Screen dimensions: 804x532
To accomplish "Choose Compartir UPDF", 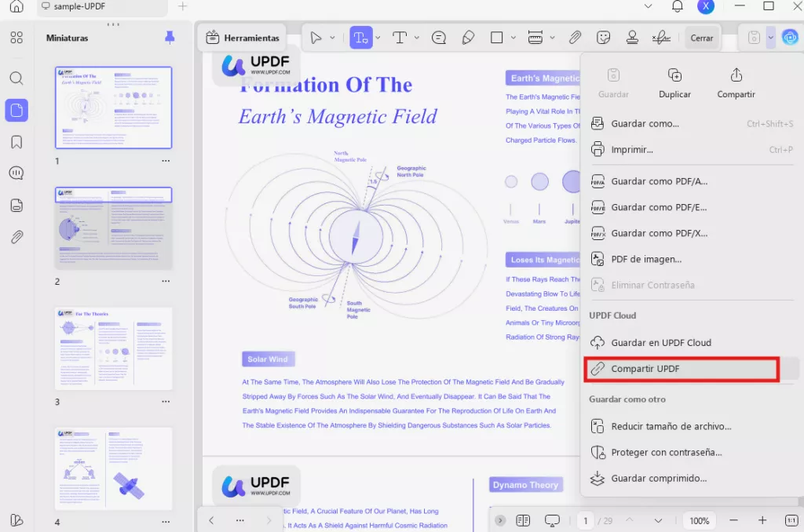I will point(692,369).
